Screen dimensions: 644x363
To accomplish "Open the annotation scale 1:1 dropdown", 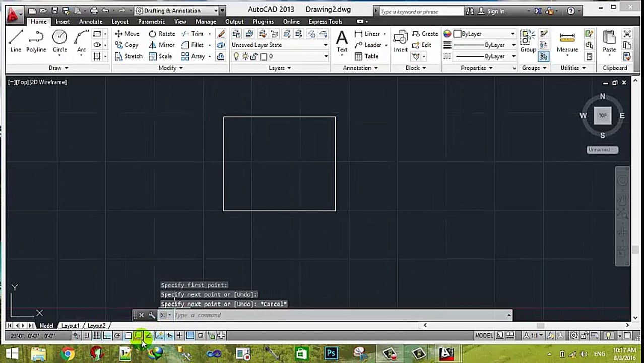I will [533, 336].
